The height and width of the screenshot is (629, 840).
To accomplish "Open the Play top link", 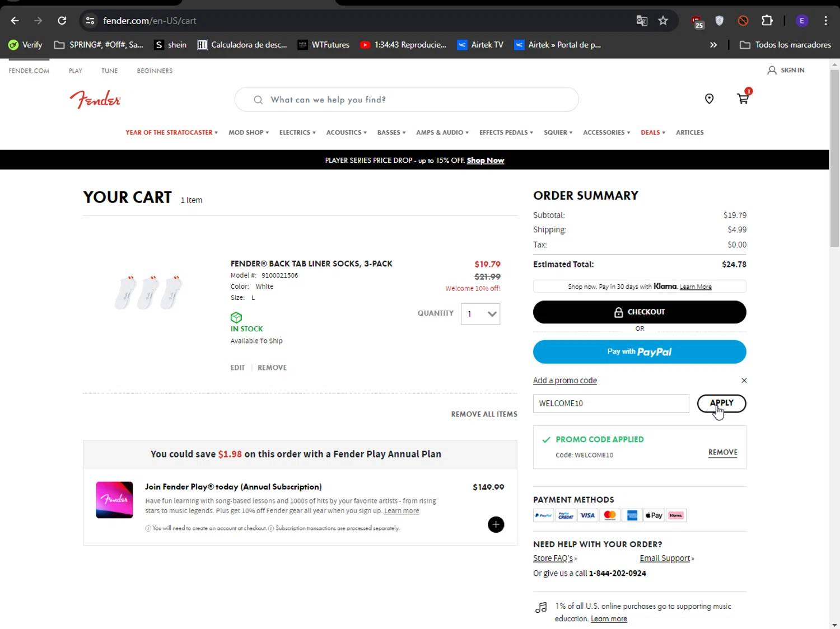I will (76, 71).
